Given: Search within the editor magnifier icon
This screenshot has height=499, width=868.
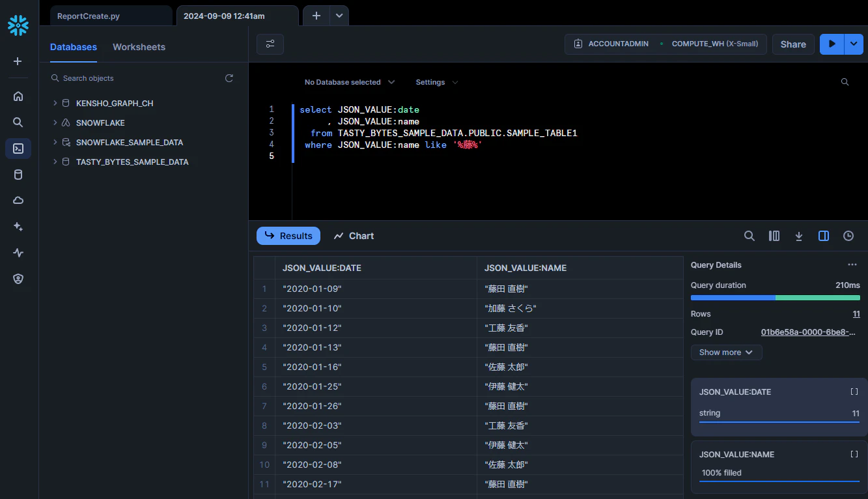Looking at the screenshot, I should [x=845, y=82].
